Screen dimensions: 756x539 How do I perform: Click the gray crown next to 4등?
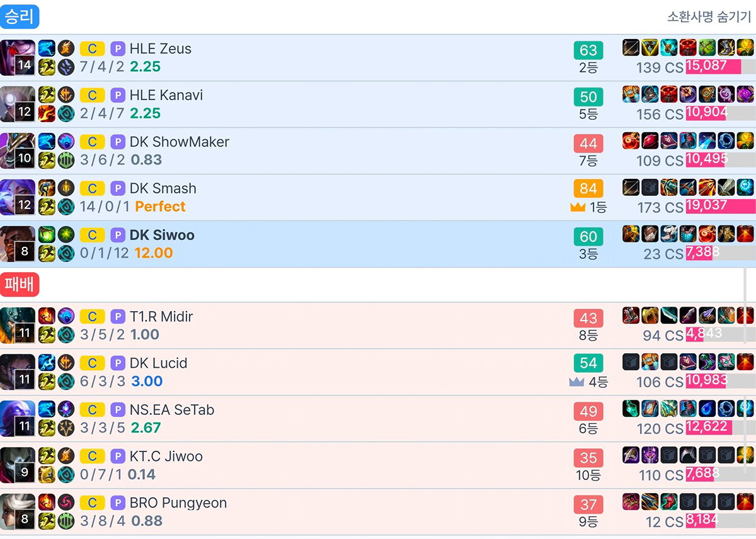576,382
